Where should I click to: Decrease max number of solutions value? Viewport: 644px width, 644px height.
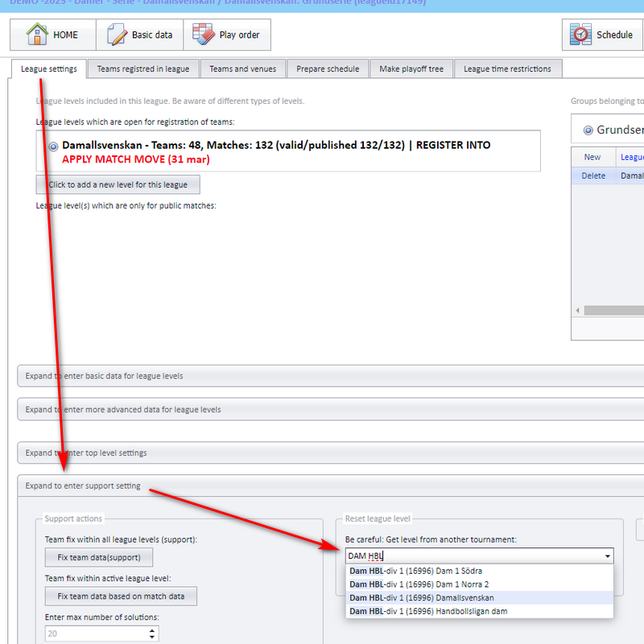click(x=152, y=637)
